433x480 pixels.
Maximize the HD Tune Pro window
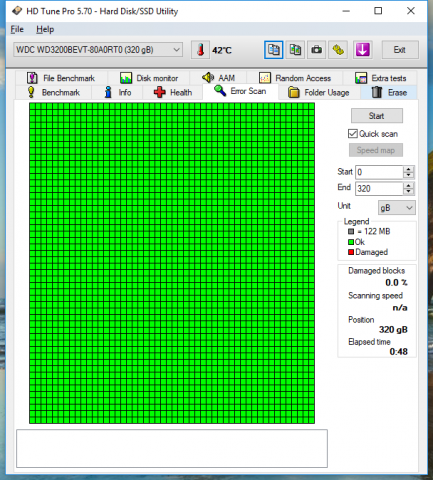378,11
